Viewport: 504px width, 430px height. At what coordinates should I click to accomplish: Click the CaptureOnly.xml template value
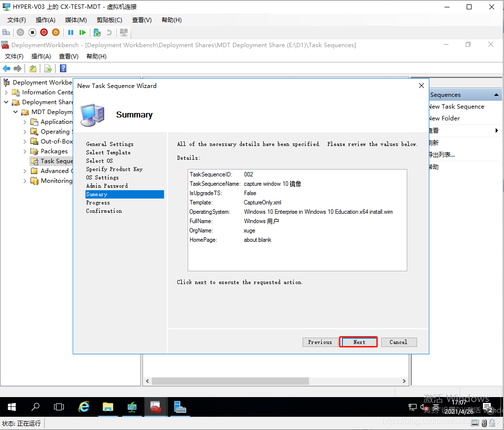[262, 202]
